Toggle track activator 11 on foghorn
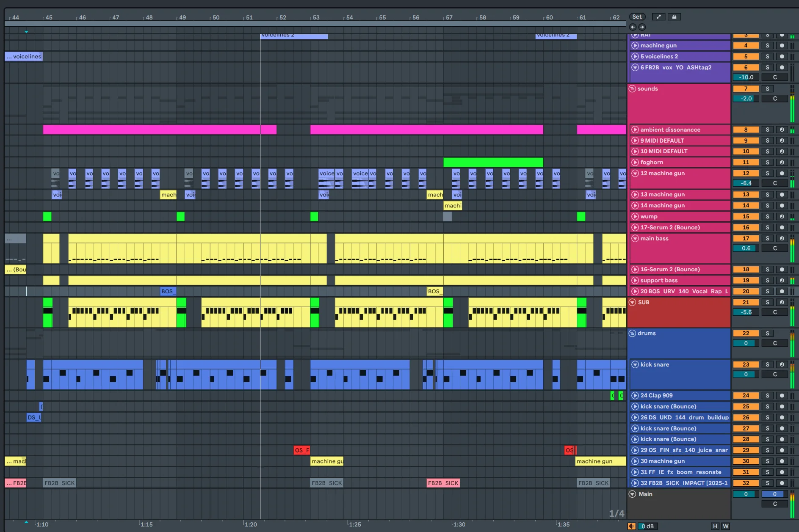This screenshot has height=532, width=799. pos(746,163)
